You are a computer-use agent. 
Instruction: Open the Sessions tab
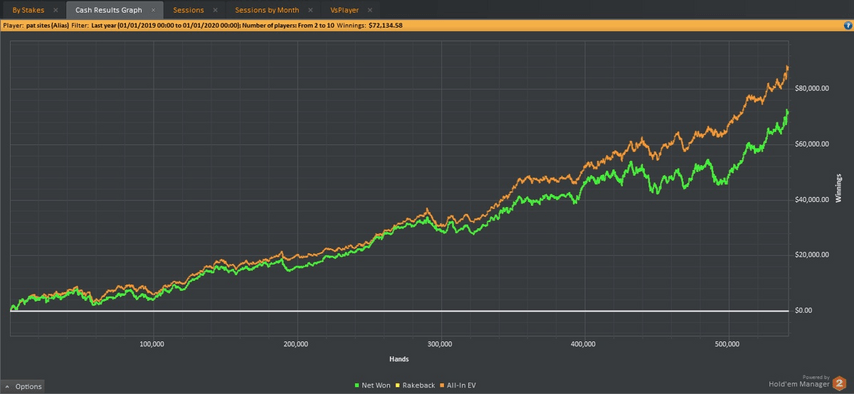pos(188,10)
